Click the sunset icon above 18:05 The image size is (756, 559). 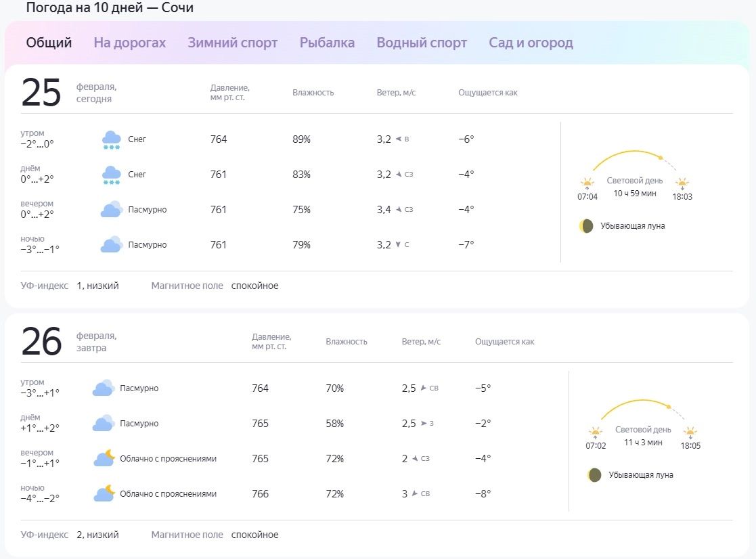point(690,432)
